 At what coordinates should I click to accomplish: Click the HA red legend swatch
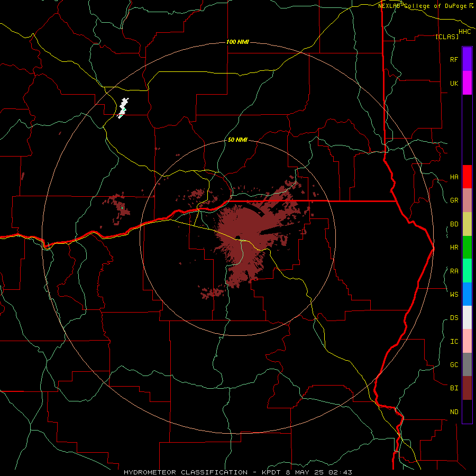coord(467,177)
